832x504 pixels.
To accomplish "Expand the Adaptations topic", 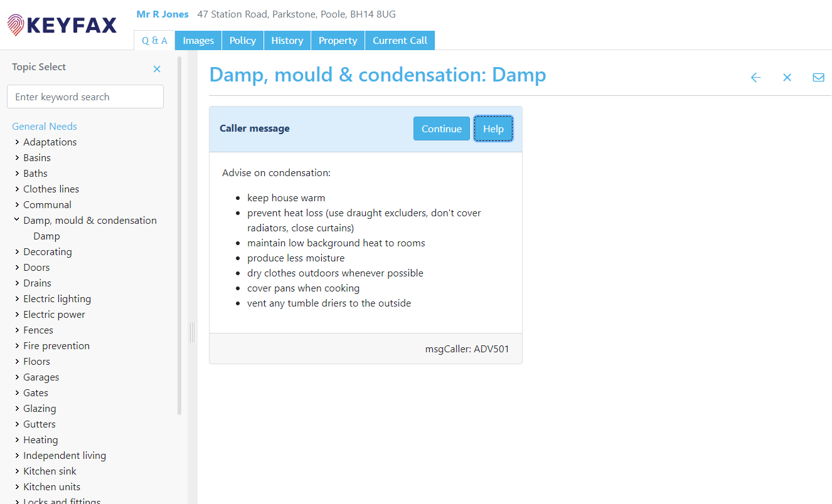I will (x=17, y=142).
